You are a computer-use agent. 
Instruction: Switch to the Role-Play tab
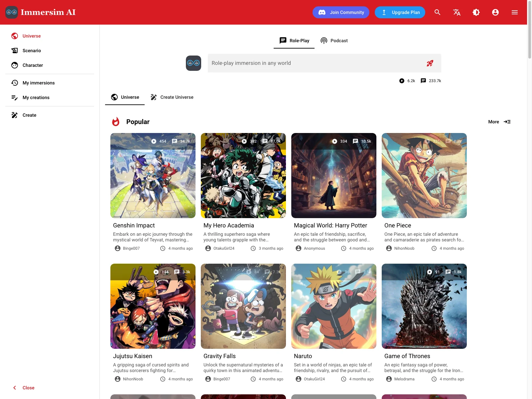click(294, 41)
